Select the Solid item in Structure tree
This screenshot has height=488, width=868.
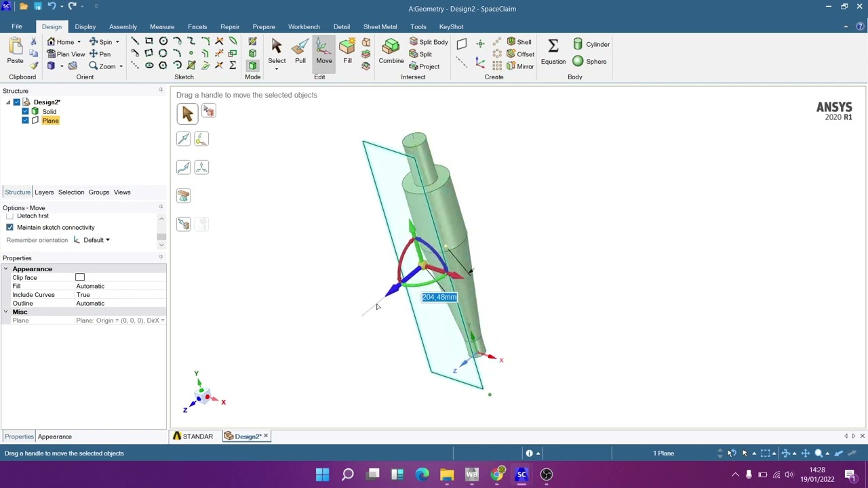50,111
